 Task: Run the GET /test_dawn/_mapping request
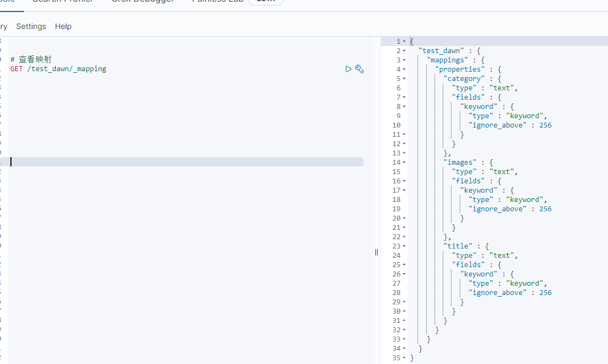tap(348, 69)
